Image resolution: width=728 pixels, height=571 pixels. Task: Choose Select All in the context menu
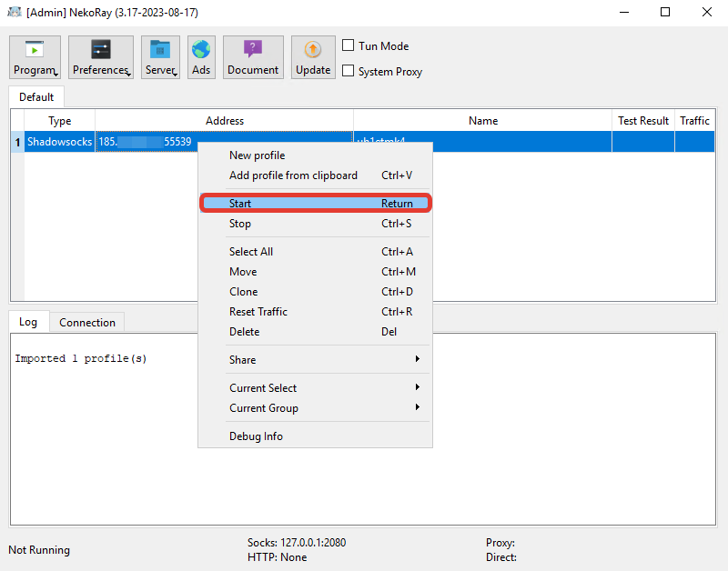[x=315, y=252]
